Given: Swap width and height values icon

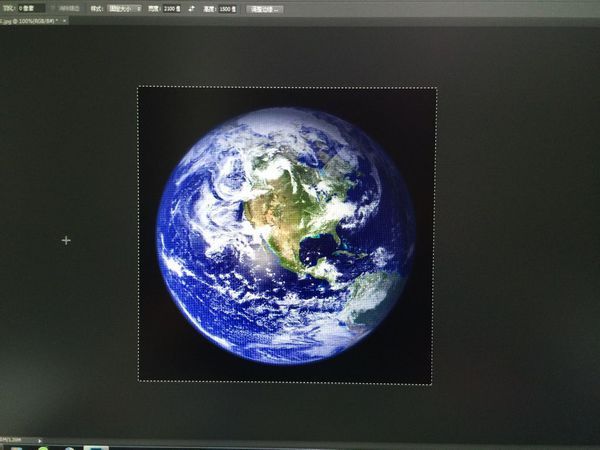Looking at the screenshot, I should click(x=191, y=8).
